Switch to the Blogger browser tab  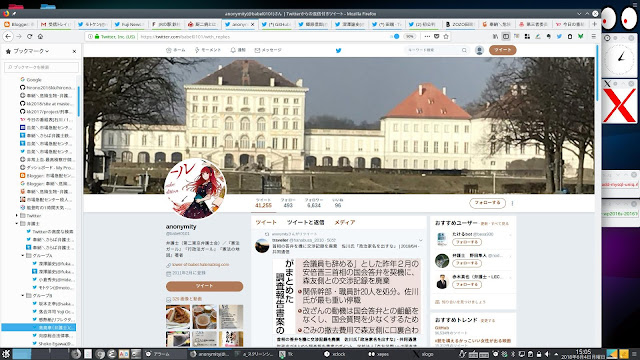(x=19, y=24)
